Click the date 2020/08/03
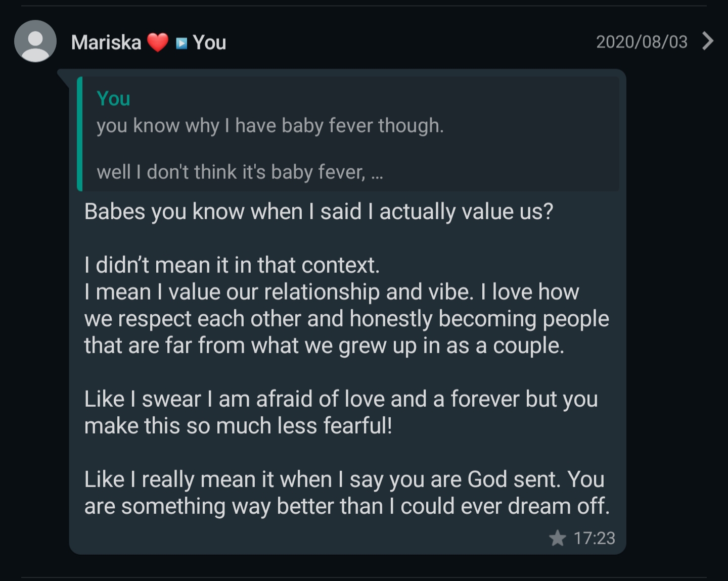728x581 pixels. [642, 41]
